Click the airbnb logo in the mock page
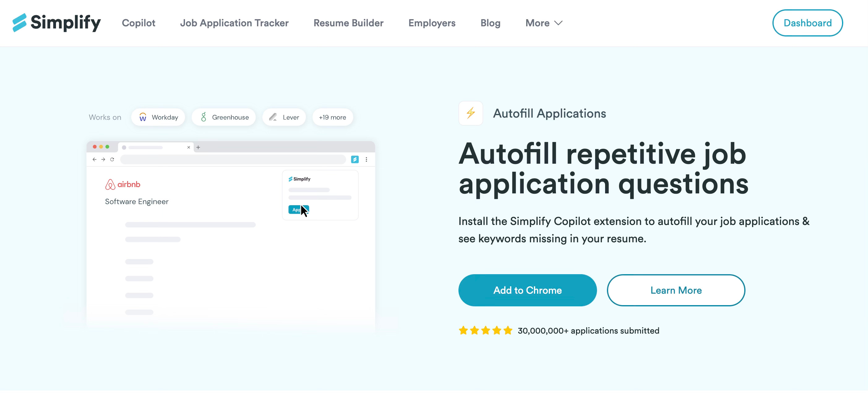Viewport: 868px width, 393px height. point(122,184)
